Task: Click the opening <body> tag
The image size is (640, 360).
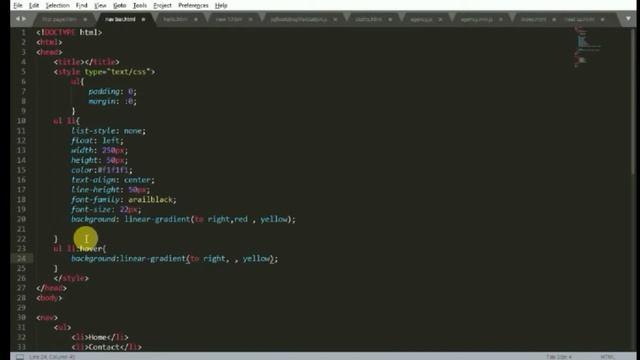Action: pos(49,298)
